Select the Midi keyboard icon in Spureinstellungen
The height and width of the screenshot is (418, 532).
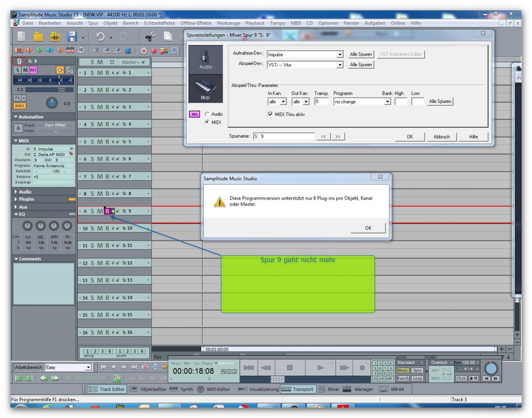tap(205, 89)
